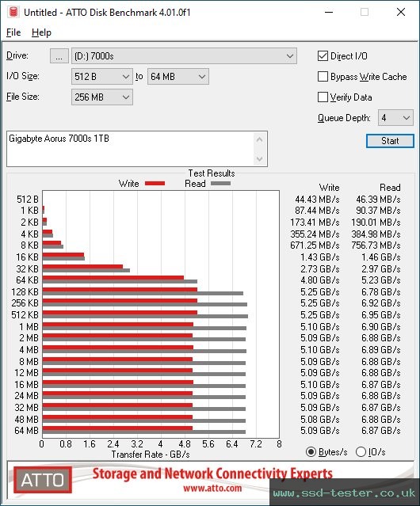Open the www.atto.com link in banner

[x=212, y=488]
